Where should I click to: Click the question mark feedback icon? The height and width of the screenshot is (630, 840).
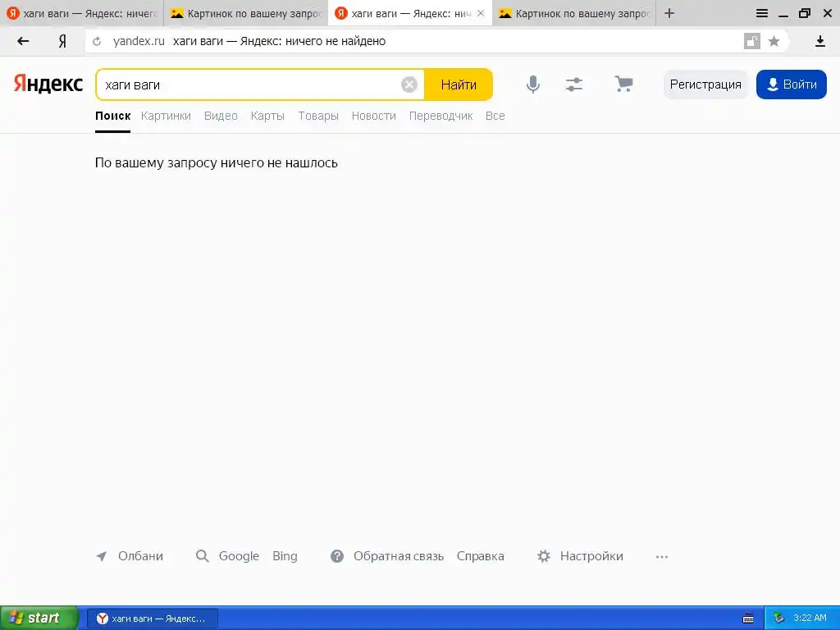tap(337, 556)
